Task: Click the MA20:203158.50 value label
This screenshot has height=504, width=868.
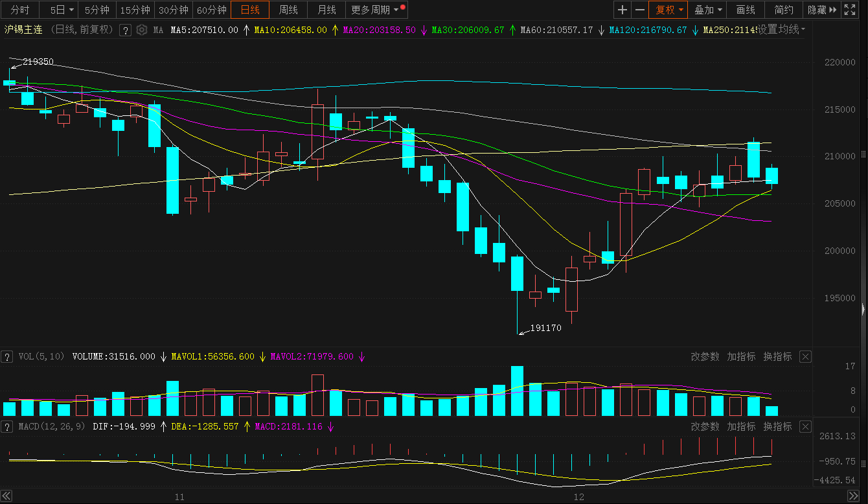Action: click(x=379, y=30)
